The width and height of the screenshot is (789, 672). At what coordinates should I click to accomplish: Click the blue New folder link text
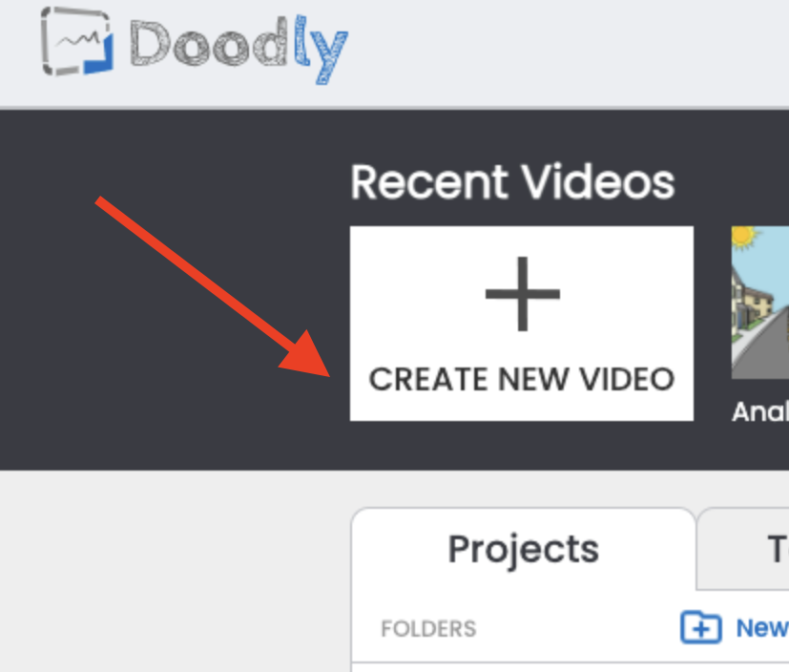point(762,628)
